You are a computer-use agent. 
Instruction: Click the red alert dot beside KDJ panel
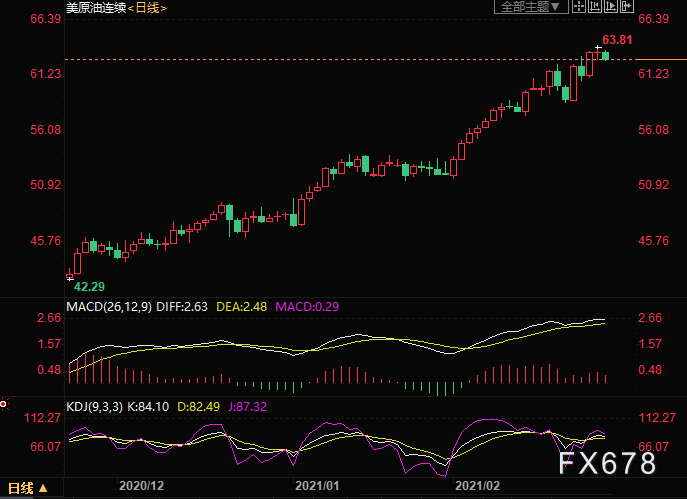(4, 404)
